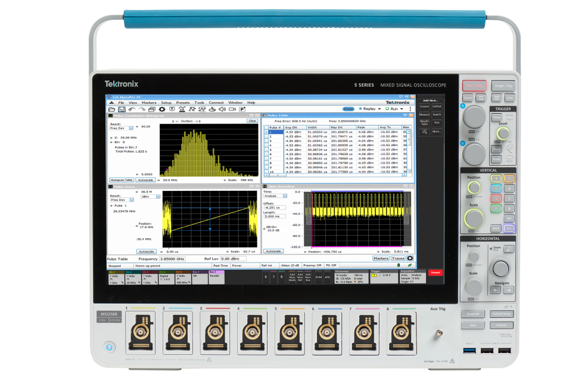Click the video camera toolbar icon
This screenshot has height=377, width=588.
pyautogui.click(x=232, y=109)
